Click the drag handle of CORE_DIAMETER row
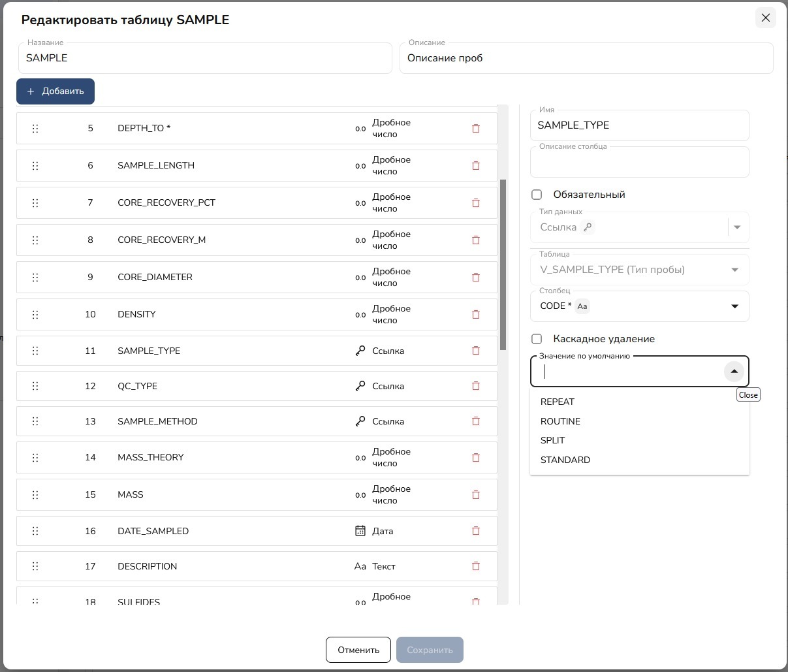Viewport: 788px width, 672px height. point(35,278)
